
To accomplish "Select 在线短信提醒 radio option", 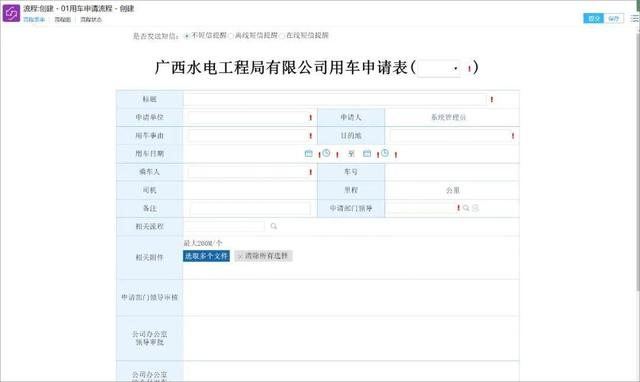I will pyautogui.click(x=282, y=36).
